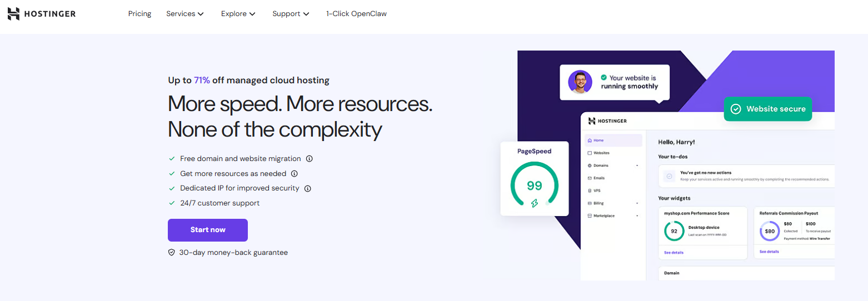868x301 pixels.
Task: Click the 71% discount text
Action: pos(202,81)
